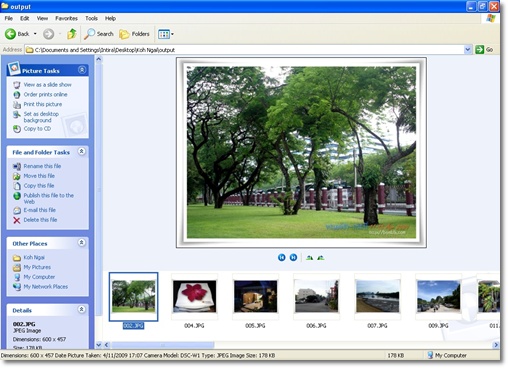Click the task pane scroll up arrow
508x368 pixels.
tap(99, 60)
